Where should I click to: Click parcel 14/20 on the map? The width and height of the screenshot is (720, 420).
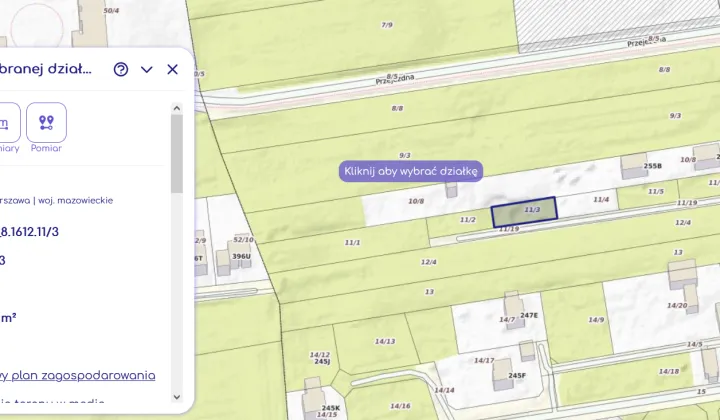coord(677,305)
